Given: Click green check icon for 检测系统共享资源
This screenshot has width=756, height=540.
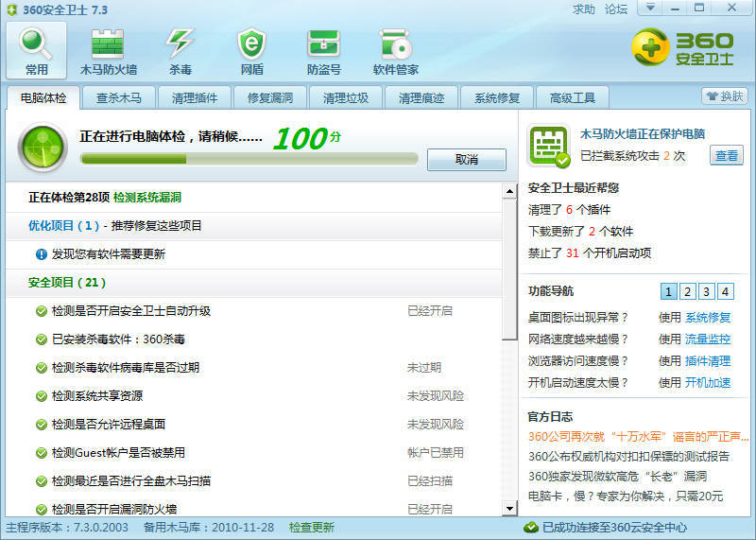Looking at the screenshot, I should [x=42, y=395].
